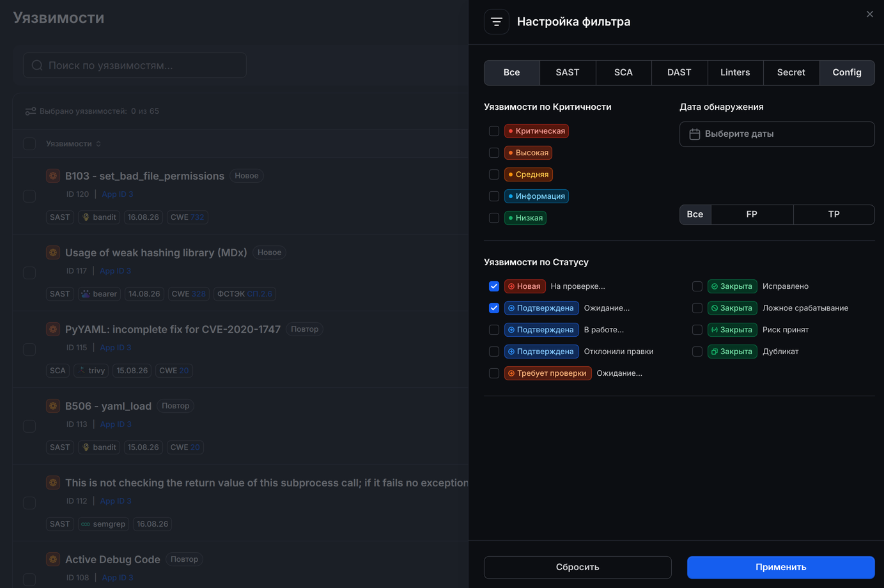Click the selection settings icon near 'Выбрано уязвимостей'

pyautogui.click(x=30, y=111)
